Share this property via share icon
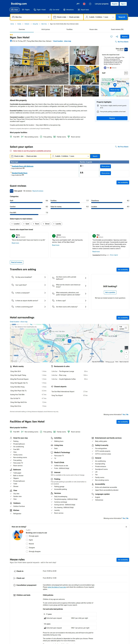This screenshot has height=644, width=138. [x=117, y=36]
